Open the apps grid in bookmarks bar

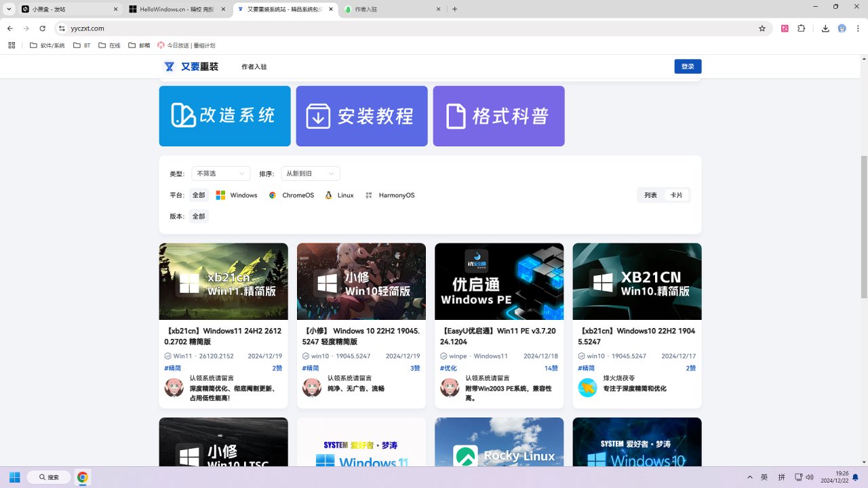pos(12,45)
